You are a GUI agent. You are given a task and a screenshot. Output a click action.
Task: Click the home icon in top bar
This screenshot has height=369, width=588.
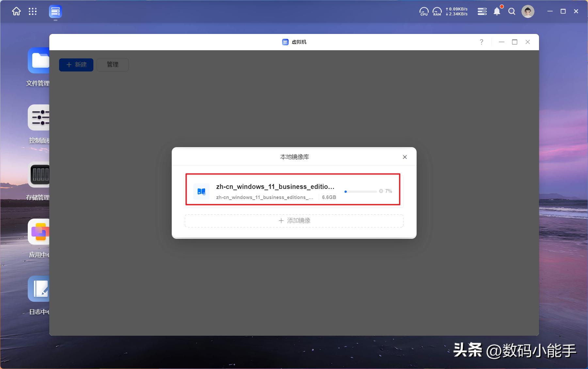coord(16,12)
